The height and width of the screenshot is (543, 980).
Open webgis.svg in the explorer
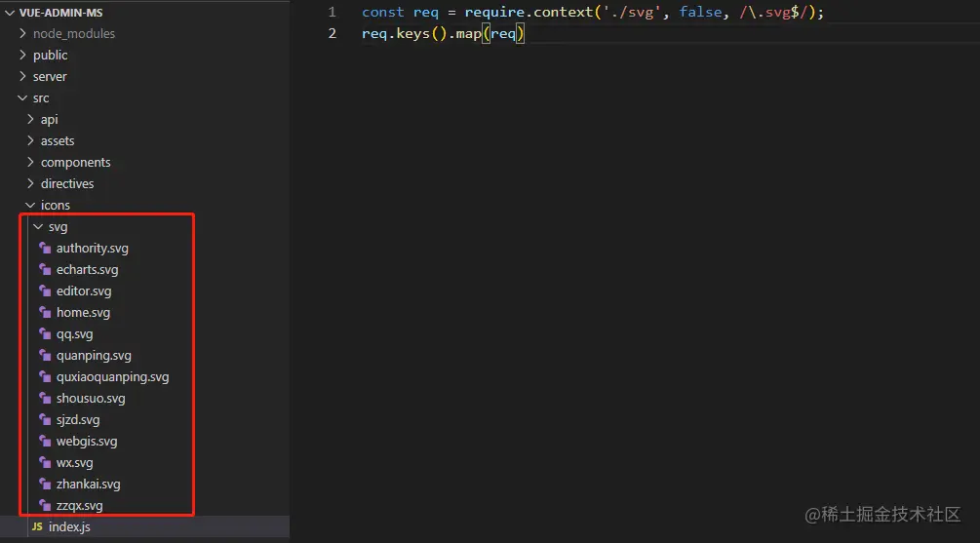pos(86,442)
